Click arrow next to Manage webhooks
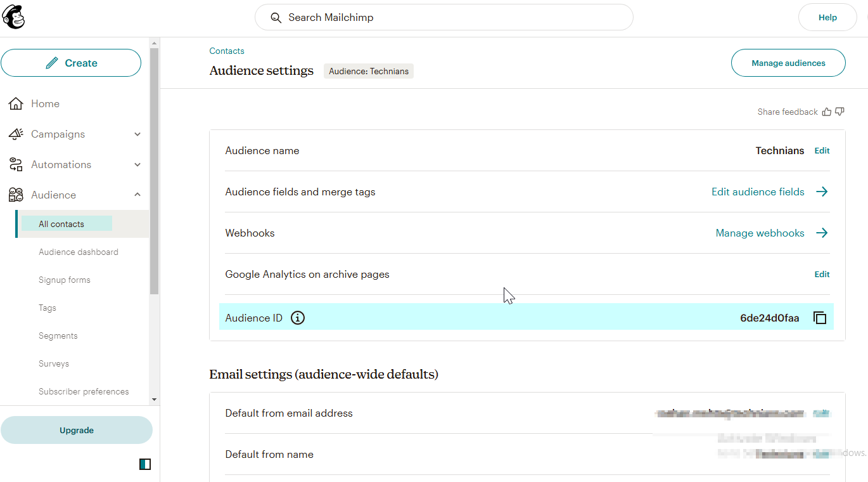This screenshot has height=482, width=868. [822, 233]
